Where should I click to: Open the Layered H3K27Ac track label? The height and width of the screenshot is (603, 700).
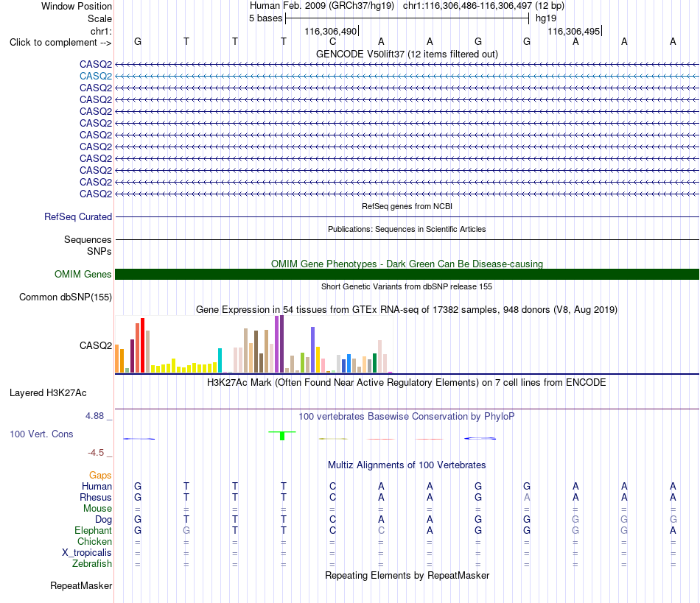[48, 393]
